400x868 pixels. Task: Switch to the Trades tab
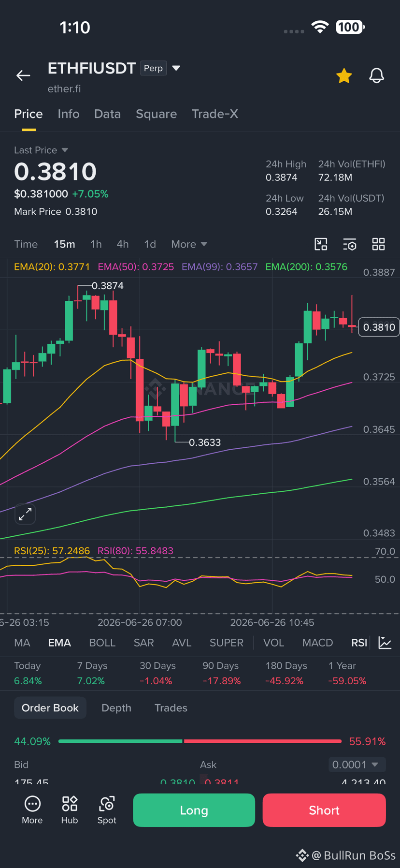[x=171, y=708]
